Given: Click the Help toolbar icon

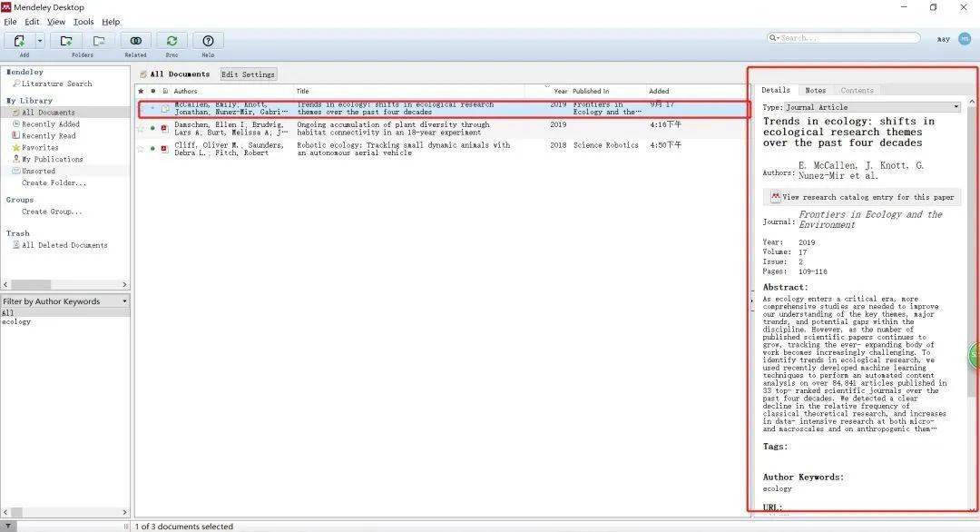Looking at the screenshot, I should (208, 41).
